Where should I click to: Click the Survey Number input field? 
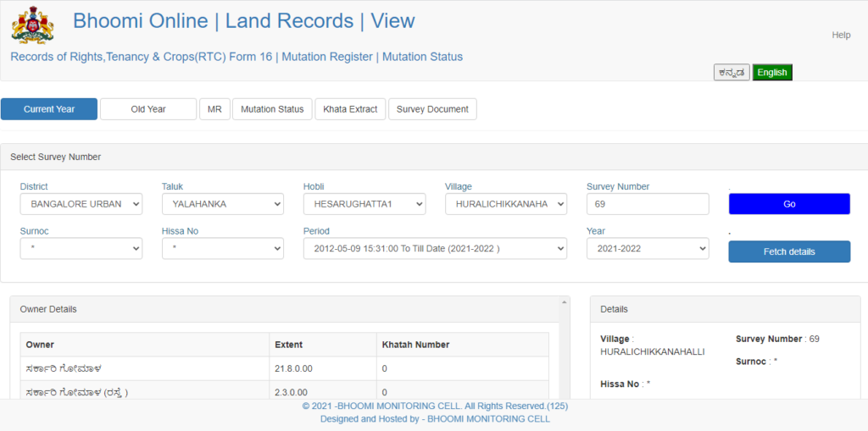[648, 204]
